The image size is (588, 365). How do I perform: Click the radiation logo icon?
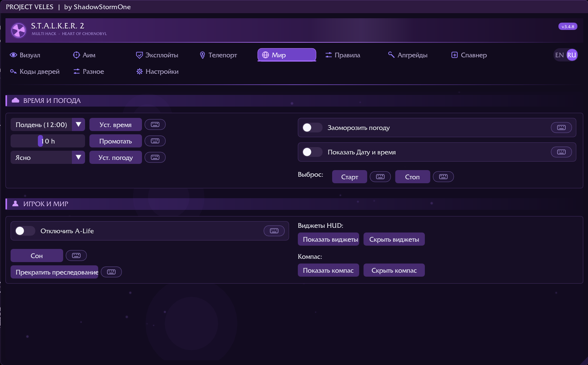click(19, 30)
